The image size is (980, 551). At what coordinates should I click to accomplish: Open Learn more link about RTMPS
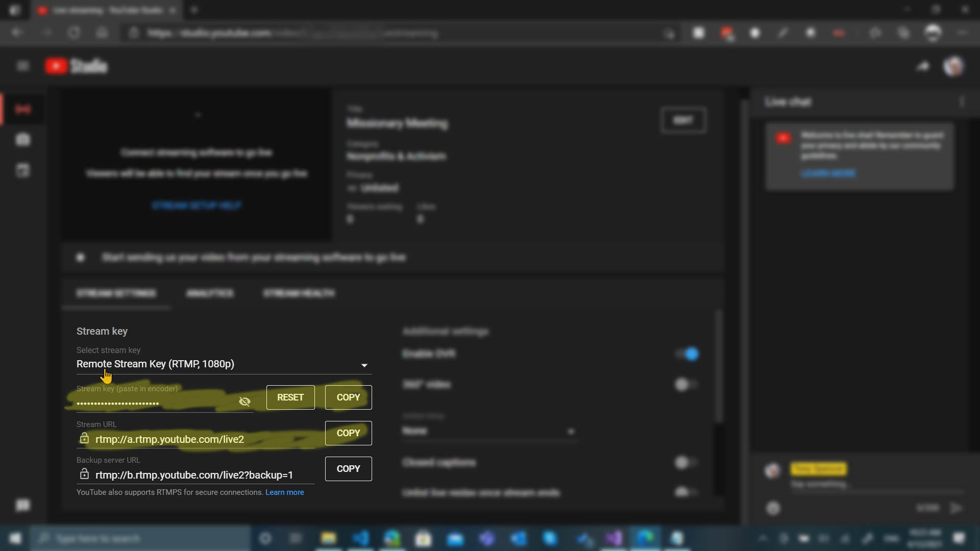click(284, 492)
